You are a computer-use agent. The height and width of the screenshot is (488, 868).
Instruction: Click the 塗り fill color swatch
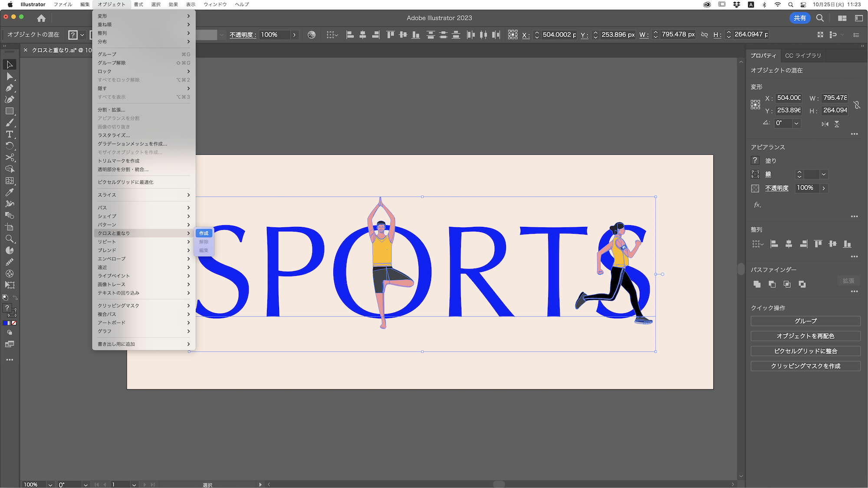tap(755, 160)
